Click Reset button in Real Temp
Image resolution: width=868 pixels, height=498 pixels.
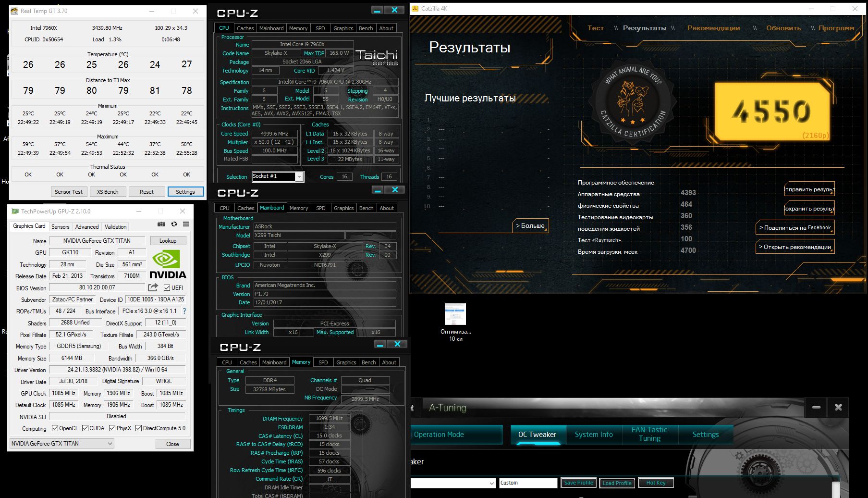coord(147,192)
